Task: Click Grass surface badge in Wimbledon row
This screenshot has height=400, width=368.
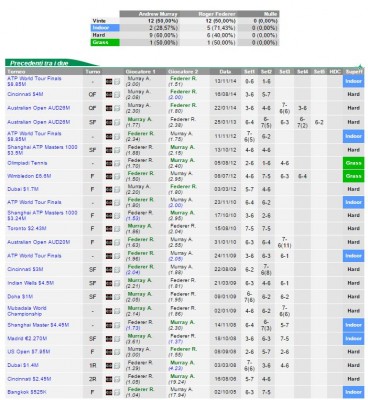Action: coord(353,176)
